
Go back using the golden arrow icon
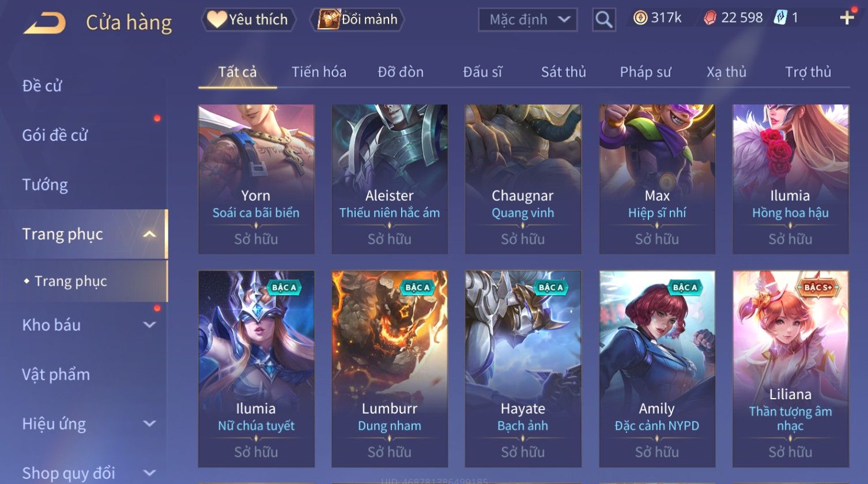(x=44, y=23)
